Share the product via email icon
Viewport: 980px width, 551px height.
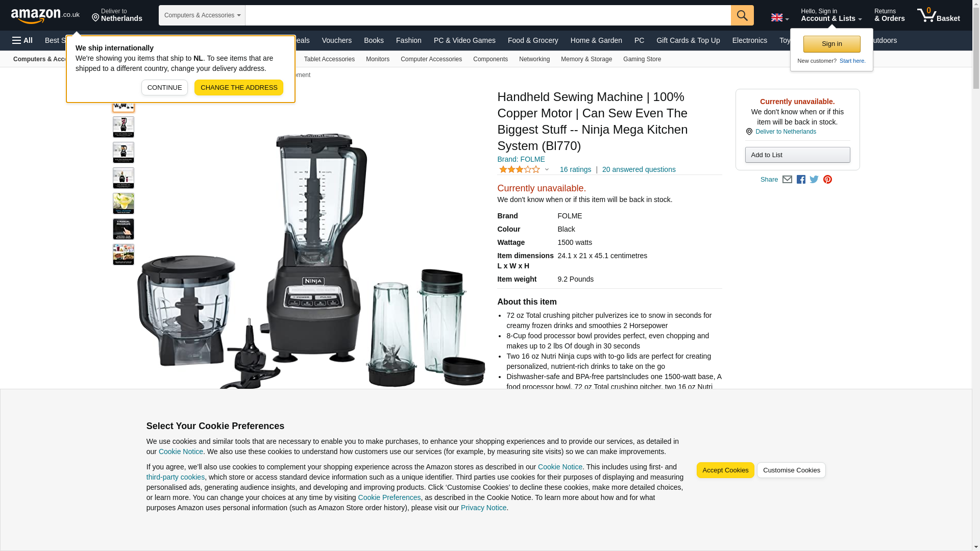[787, 180]
